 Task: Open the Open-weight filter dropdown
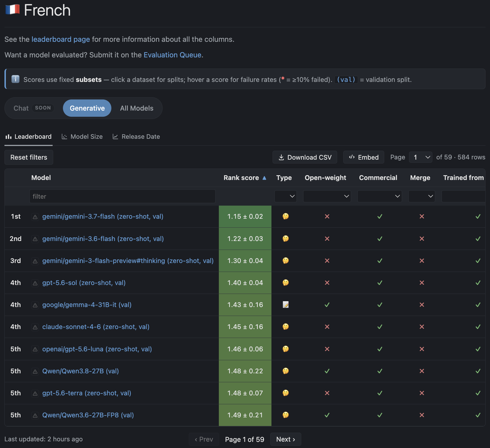click(327, 196)
